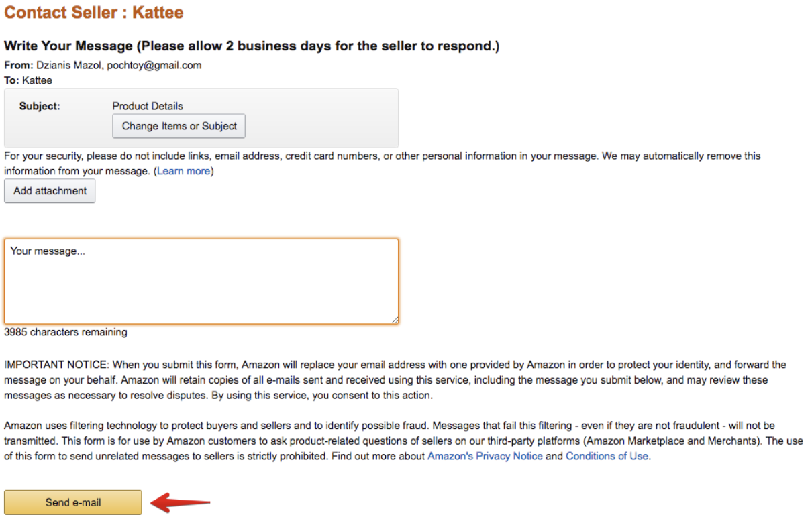Open the Conditions of Use link
812x527 pixels.
pos(607,456)
